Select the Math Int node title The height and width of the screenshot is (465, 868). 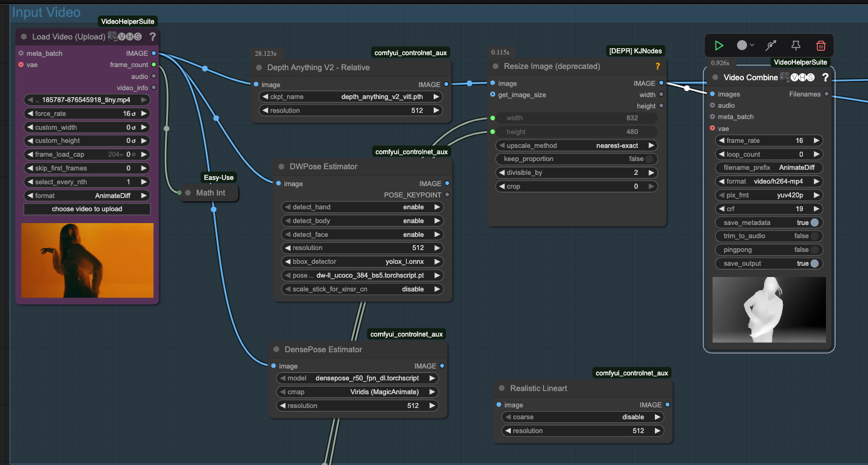pos(211,193)
